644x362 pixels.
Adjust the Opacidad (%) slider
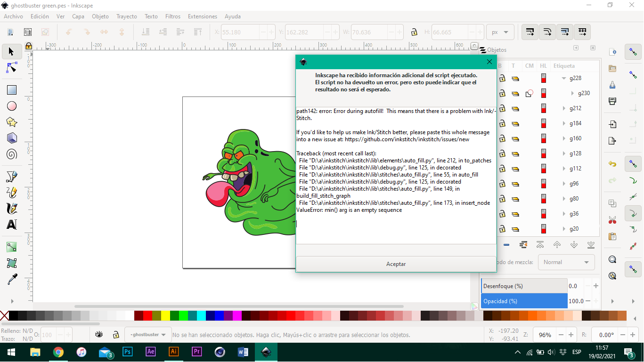click(x=524, y=301)
